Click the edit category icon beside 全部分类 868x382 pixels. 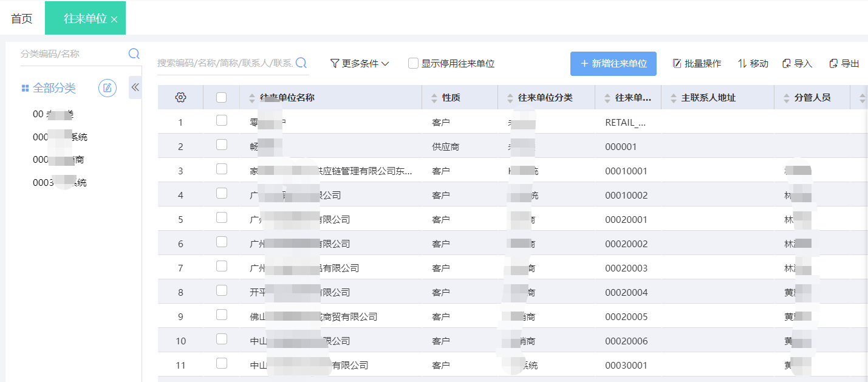pos(108,88)
